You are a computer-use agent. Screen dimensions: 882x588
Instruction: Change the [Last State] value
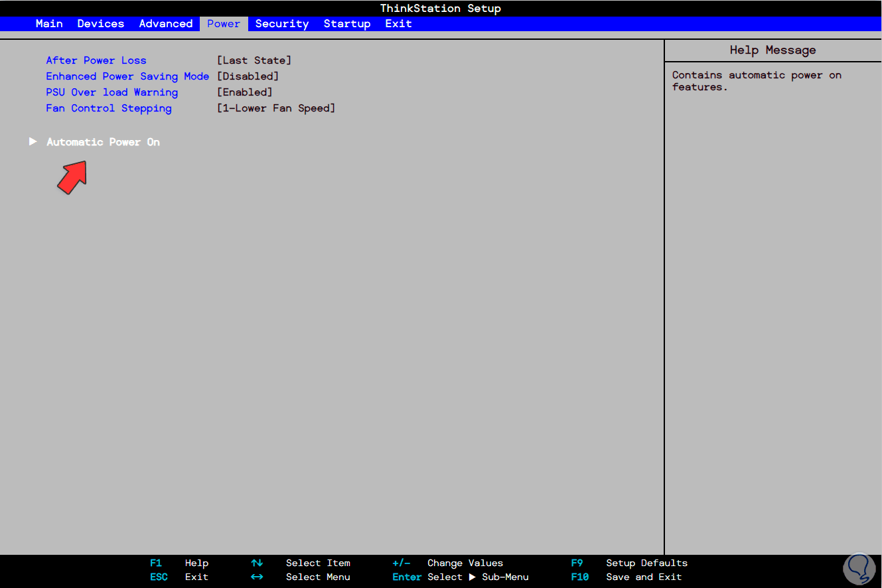point(254,60)
